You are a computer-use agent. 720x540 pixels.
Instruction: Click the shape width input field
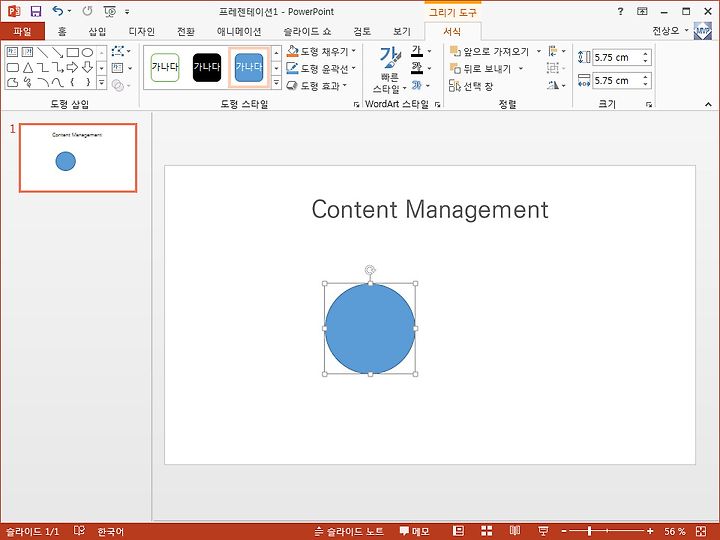[616, 81]
